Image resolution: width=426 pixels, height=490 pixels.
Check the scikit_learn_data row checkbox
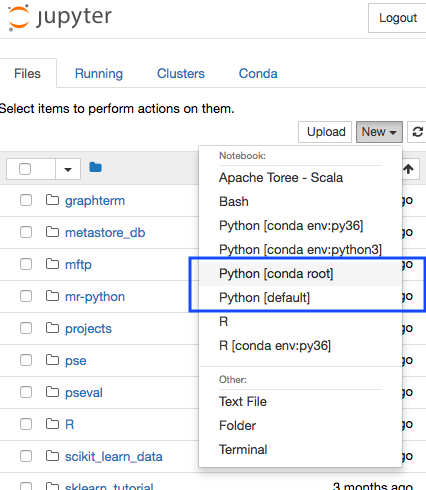26,456
